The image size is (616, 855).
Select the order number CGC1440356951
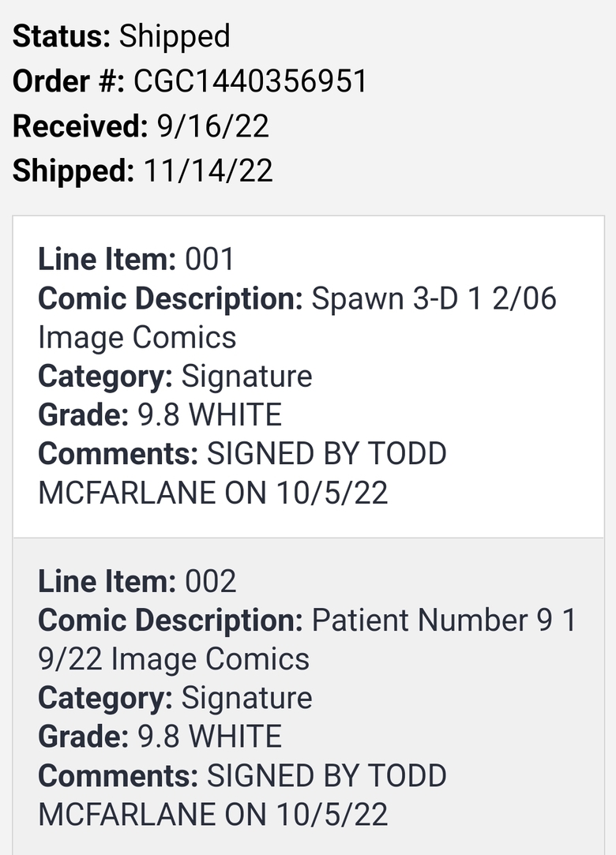[250, 81]
